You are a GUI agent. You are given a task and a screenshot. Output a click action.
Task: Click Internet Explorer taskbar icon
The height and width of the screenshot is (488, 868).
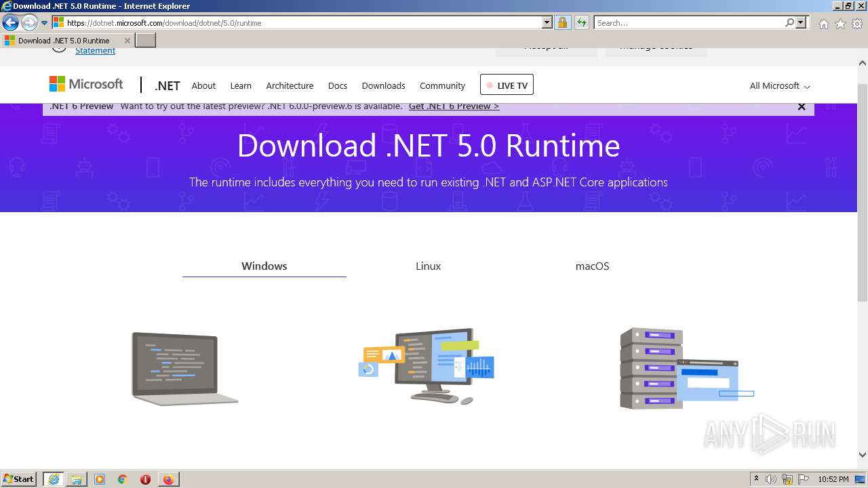tap(54, 479)
